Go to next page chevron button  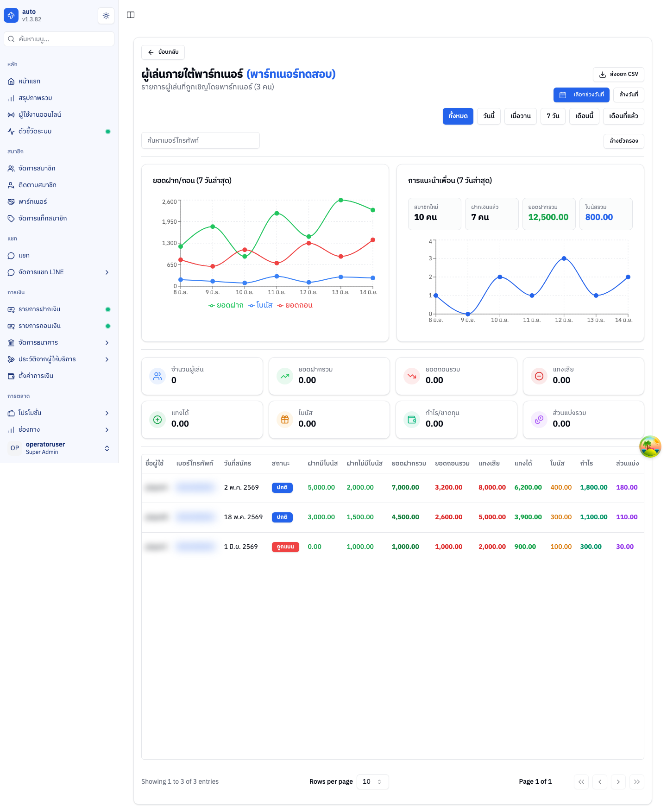point(618,782)
